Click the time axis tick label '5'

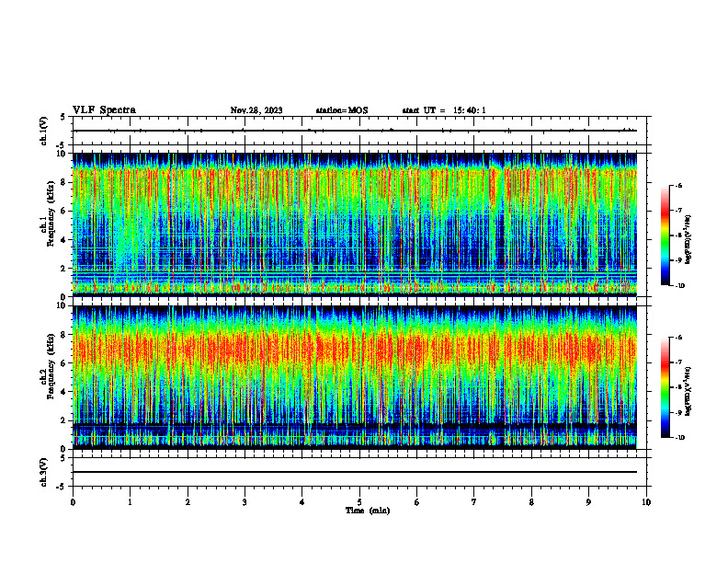359,502
